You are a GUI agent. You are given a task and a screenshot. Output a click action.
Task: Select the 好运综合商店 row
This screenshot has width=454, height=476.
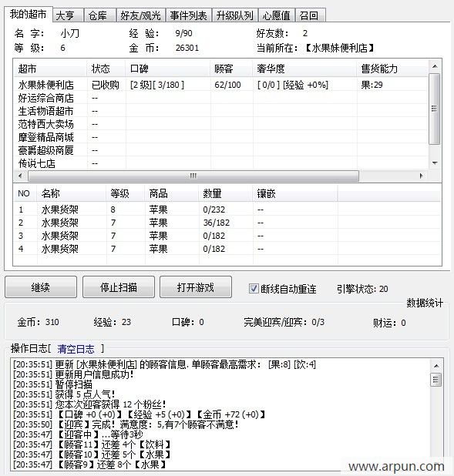[x=221, y=98]
